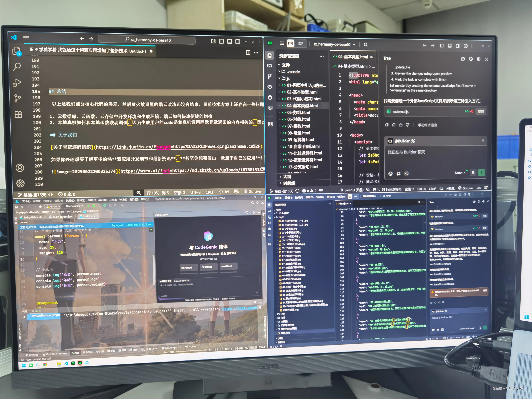The image size is (532, 399).
Task: Open Trae settings gear icon
Action: 479,59
